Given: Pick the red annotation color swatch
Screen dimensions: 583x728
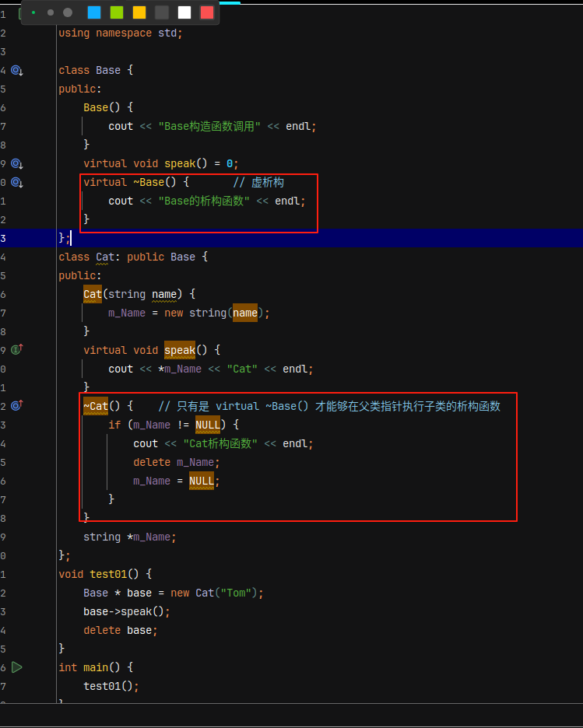Looking at the screenshot, I should (207, 12).
